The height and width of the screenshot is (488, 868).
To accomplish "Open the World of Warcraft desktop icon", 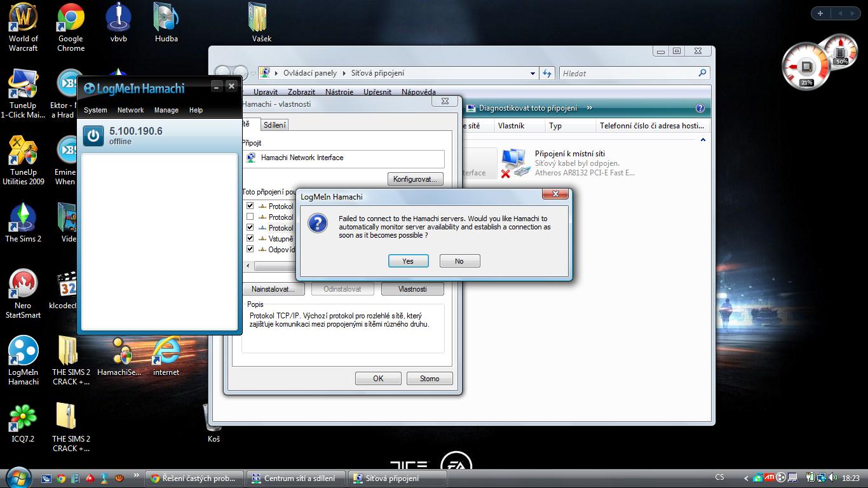I will (x=23, y=27).
